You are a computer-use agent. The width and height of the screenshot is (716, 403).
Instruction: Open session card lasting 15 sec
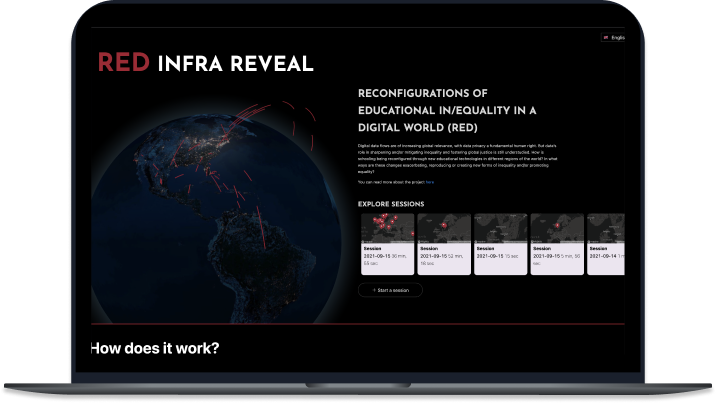click(x=500, y=244)
